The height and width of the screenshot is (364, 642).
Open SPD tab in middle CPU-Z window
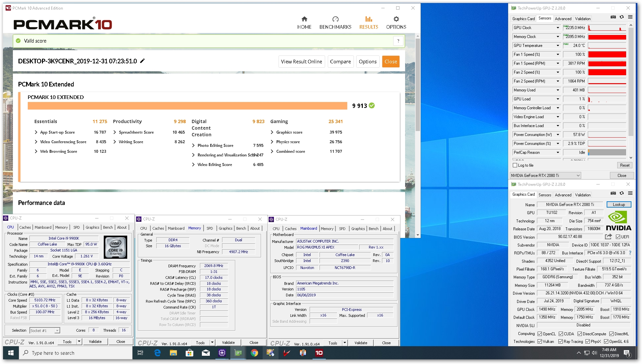coord(209,228)
